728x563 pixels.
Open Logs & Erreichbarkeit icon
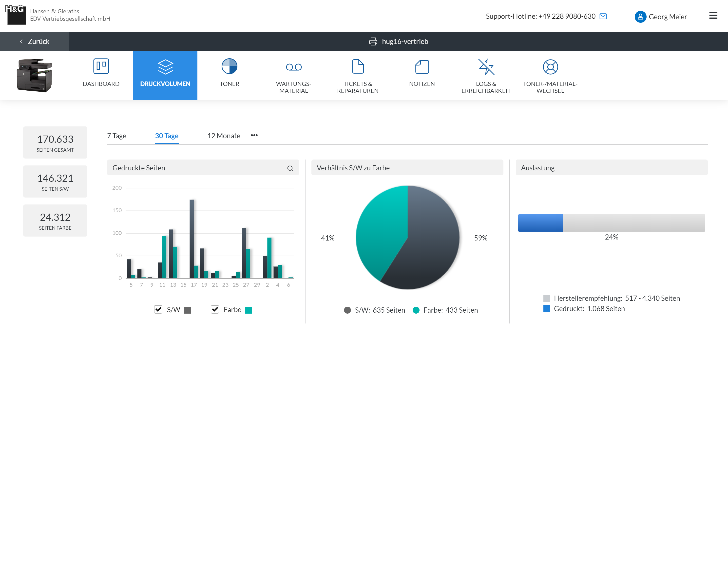pyautogui.click(x=486, y=67)
